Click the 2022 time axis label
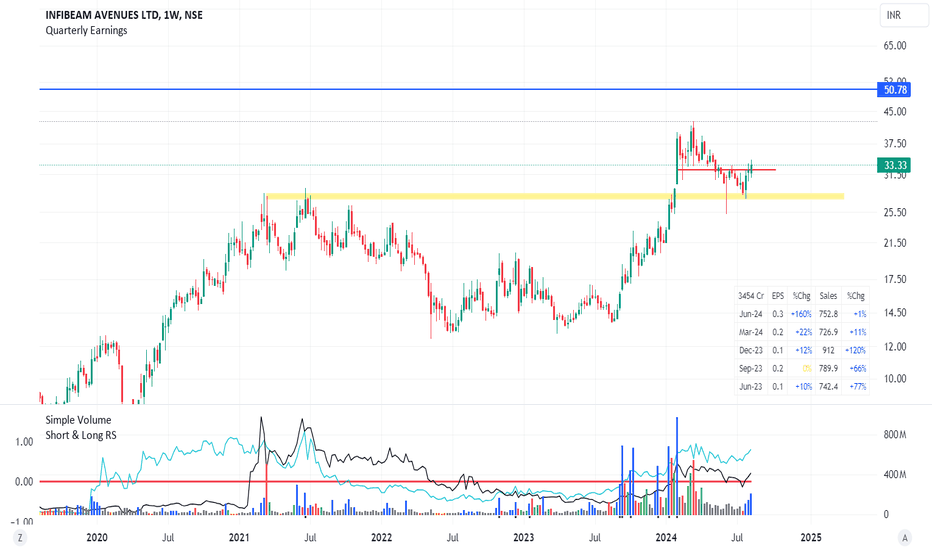Viewport: 932px width, 550px height. click(x=382, y=538)
